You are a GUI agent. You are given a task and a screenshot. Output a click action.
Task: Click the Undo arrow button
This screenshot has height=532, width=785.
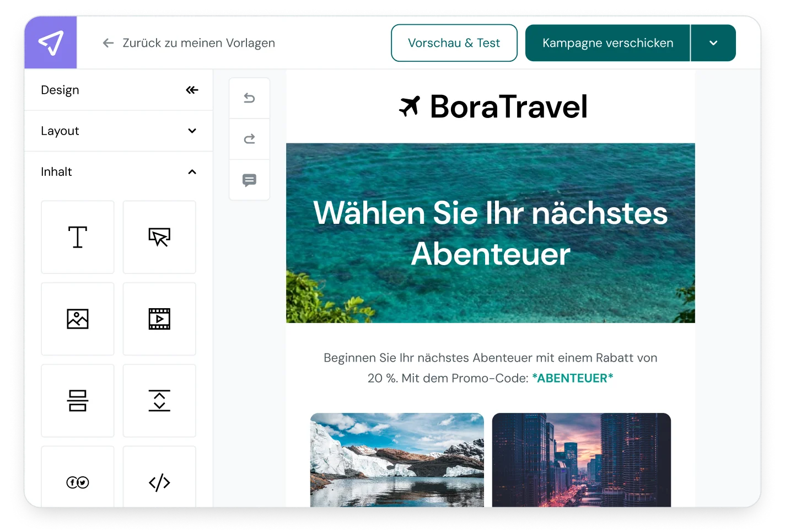249,98
